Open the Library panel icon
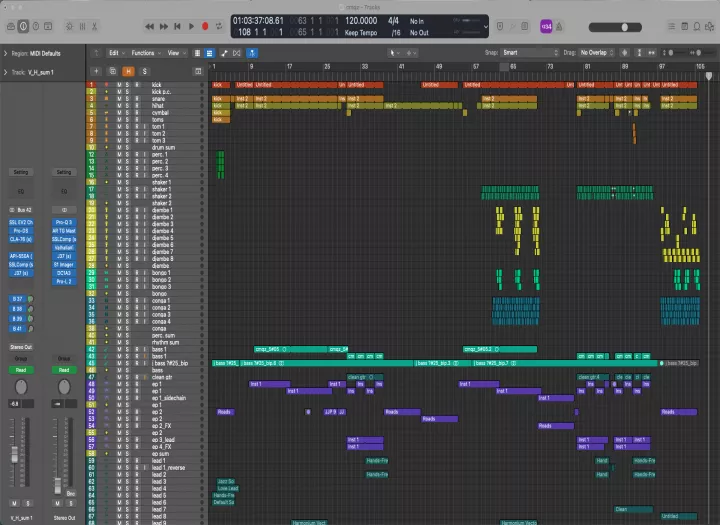Image resolution: width=720 pixels, height=525 pixels. (x=11, y=27)
